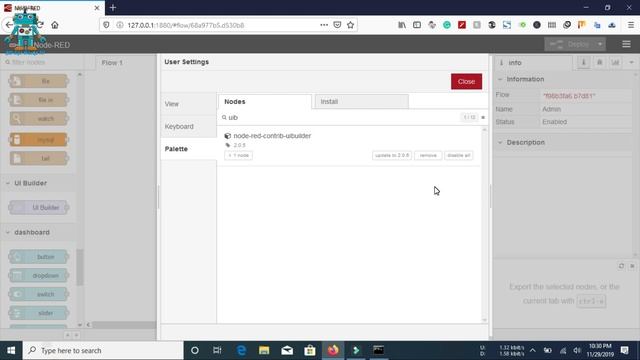The width and height of the screenshot is (640, 360).
Task: Click the dashboard 'button' palette node
Action: tap(39, 257)
